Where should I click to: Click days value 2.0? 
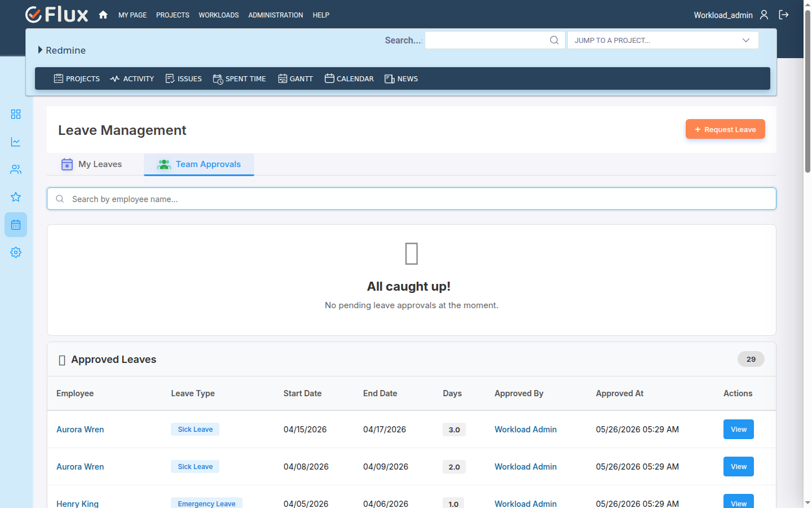454,467
